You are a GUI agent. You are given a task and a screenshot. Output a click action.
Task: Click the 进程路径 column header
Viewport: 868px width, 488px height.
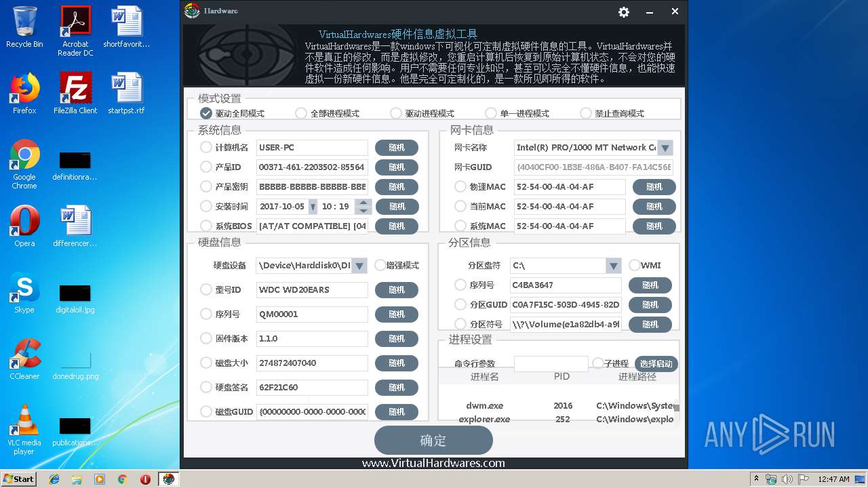pos(636,377)
